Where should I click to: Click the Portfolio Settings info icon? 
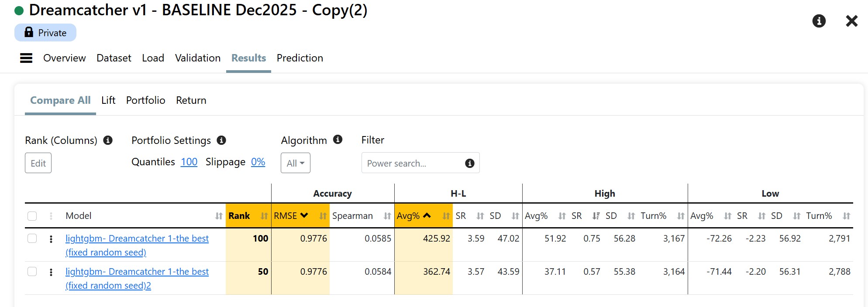pyautogui.click(x=221, y=140)
